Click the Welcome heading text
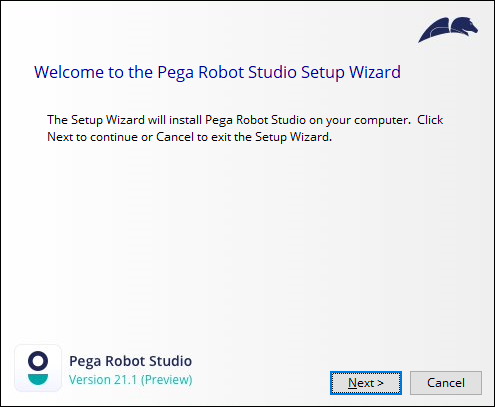The height and width of the screenshot is (407, 495). pyautogui.click(x=217, y=73)
